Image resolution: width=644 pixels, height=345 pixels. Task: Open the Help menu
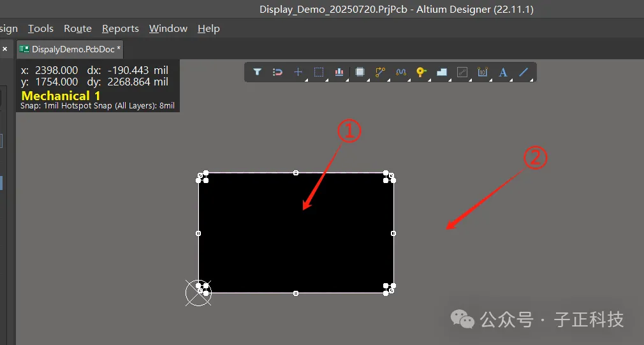pyautogui.click(x=209, y=28)
